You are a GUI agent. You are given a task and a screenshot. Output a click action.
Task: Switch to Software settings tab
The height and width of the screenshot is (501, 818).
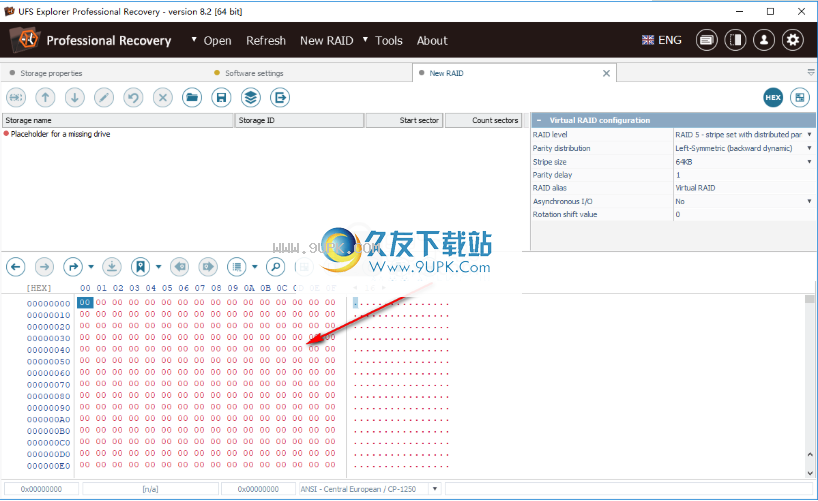254,73
